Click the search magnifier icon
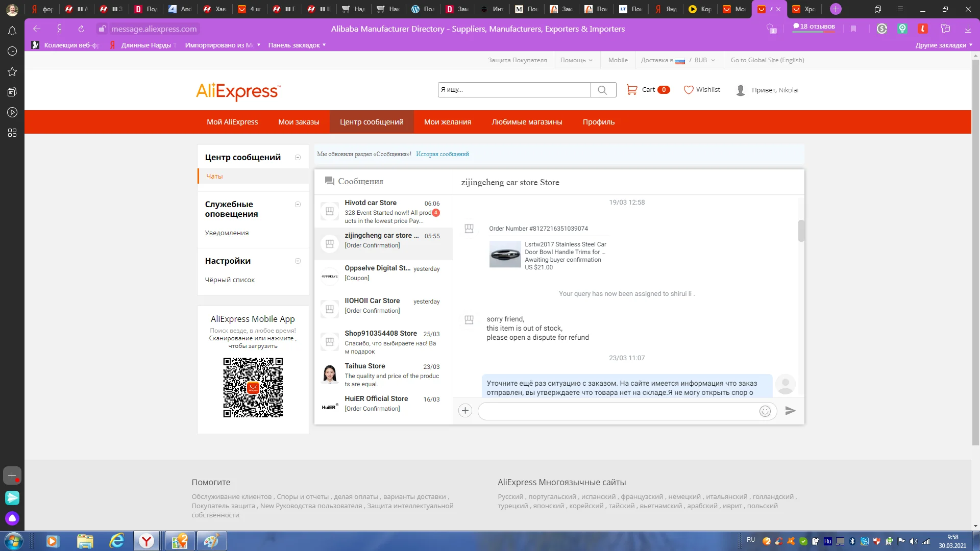 [x=603, y=90]
